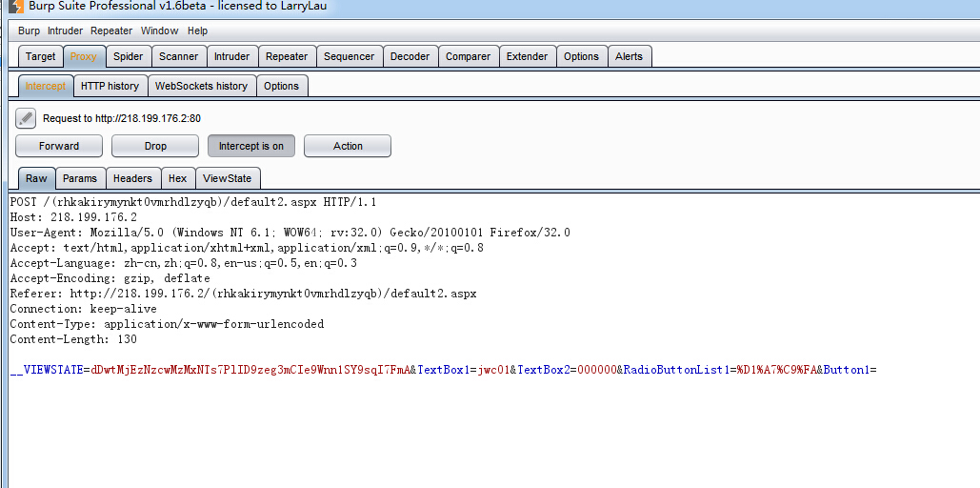980x488 pixels.
Task: Open the Repeater menu in menu bar
Action: 111,30
